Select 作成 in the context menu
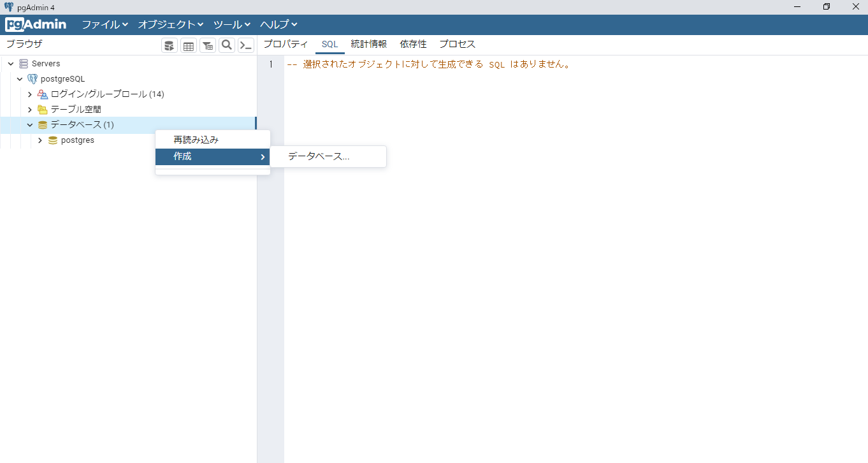Viewport: 868px width, 463px height. tap(213, 157)
